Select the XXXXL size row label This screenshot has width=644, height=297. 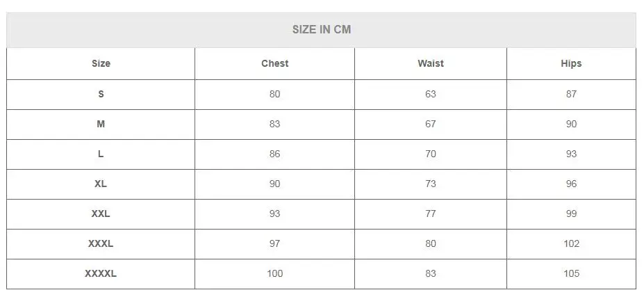(x=101, y=273)
